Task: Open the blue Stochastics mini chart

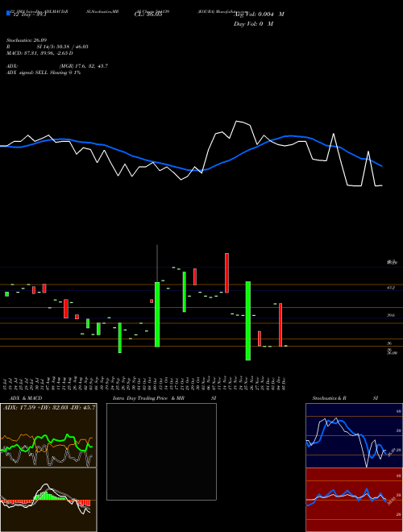Action: (354, 435)
